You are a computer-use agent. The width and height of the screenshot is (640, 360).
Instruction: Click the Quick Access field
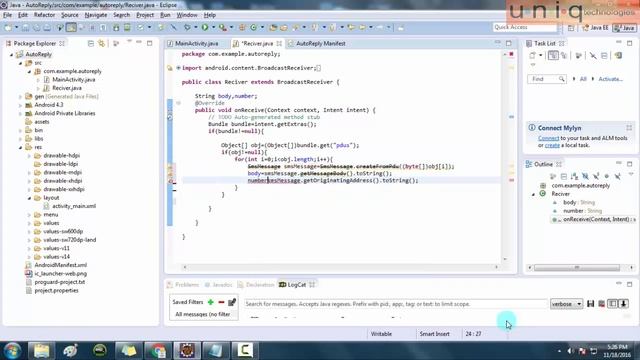tap(525, 27)
